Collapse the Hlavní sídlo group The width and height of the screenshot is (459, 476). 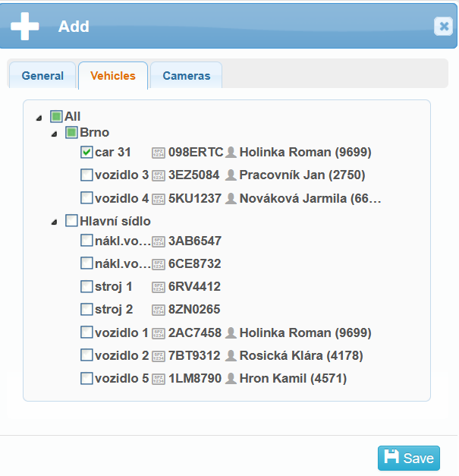(x=54, y=222)
